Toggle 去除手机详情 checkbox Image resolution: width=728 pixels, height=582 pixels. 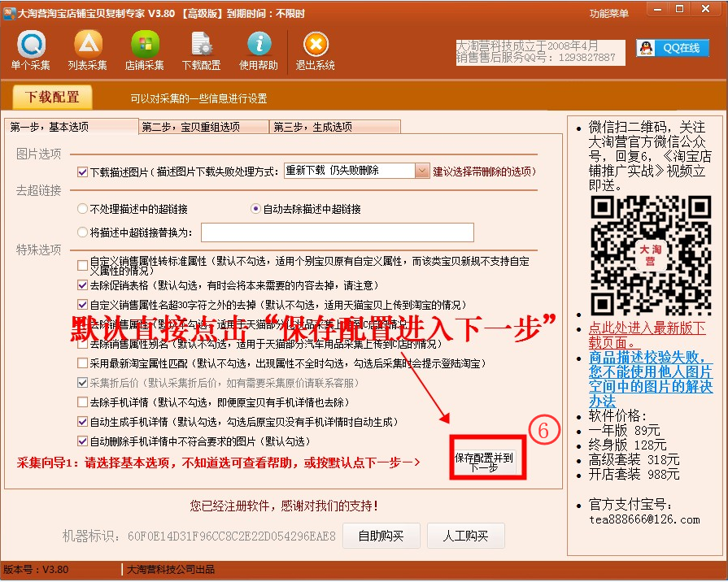coord(83,402)
